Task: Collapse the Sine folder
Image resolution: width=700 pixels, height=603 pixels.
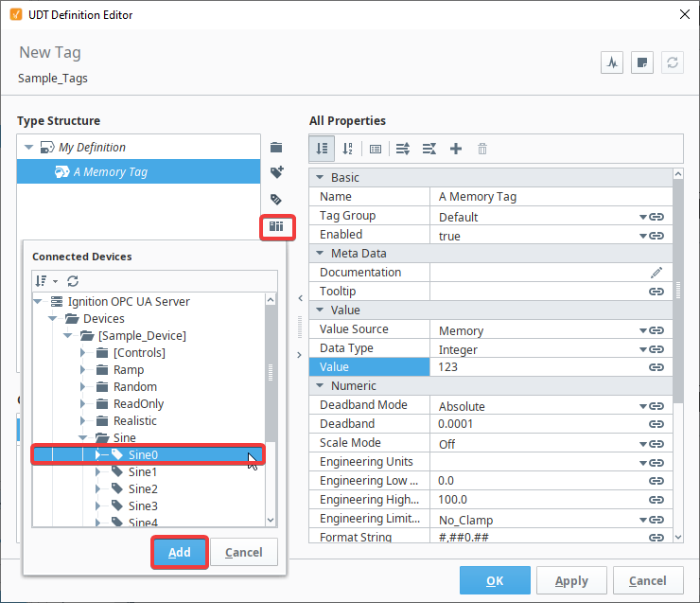Action: 83,437
